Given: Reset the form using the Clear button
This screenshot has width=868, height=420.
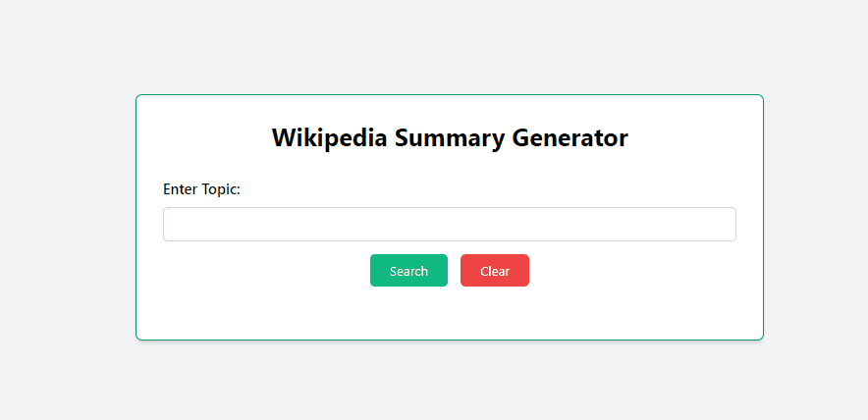Looking at the screenshot, I should (x=495, y=271).
